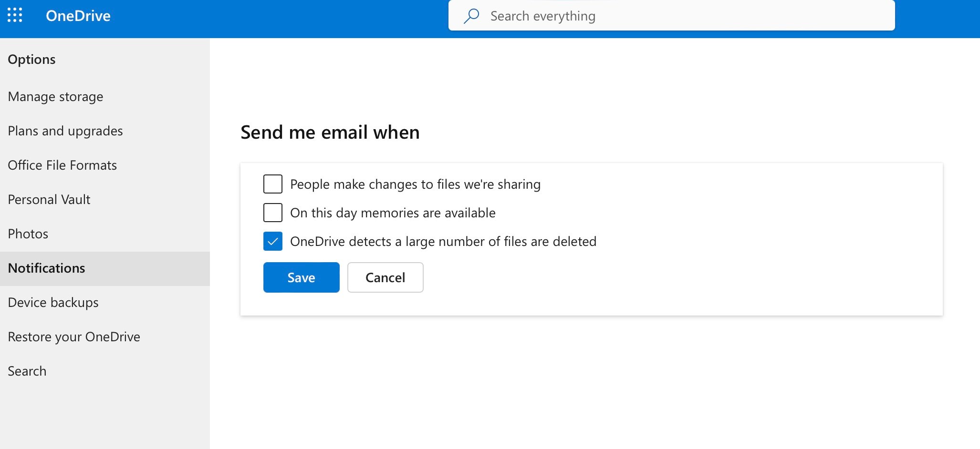Open the Search options page

coord(27,371)
